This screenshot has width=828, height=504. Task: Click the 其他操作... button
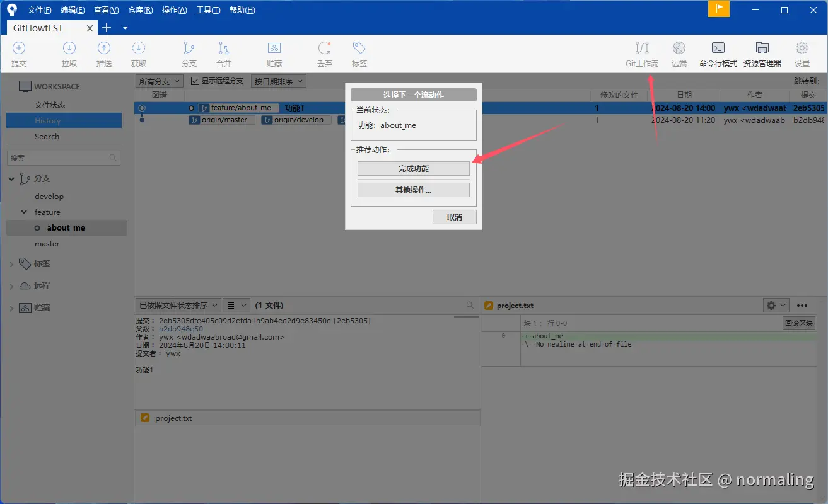pos(414,190)
